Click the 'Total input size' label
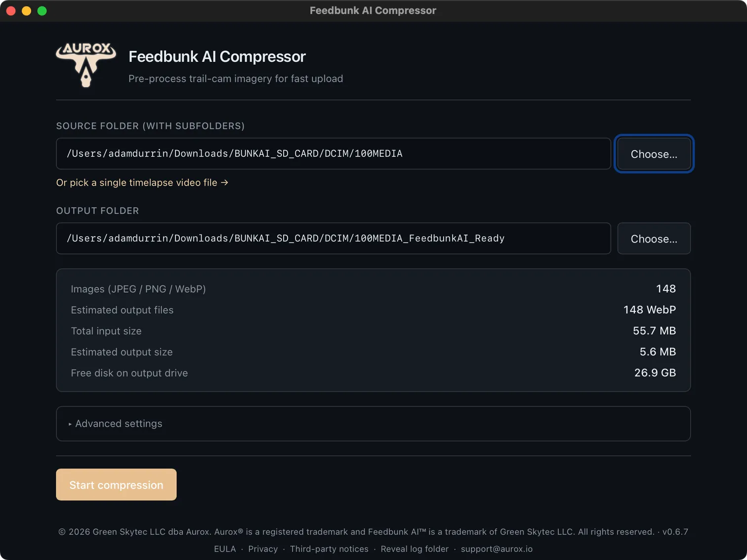 [106, 331]
